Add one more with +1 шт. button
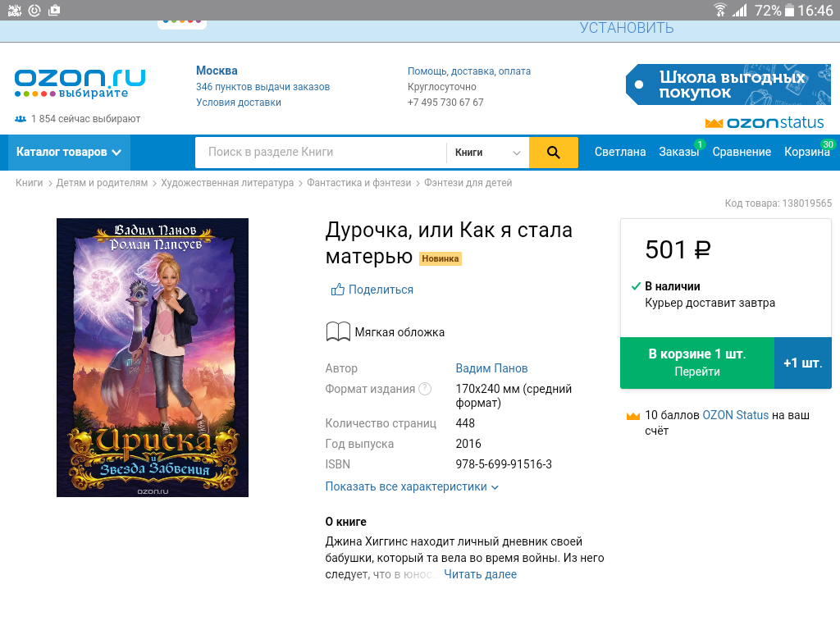Viewport: 840px width, 630px height. [x=802, y=363]
